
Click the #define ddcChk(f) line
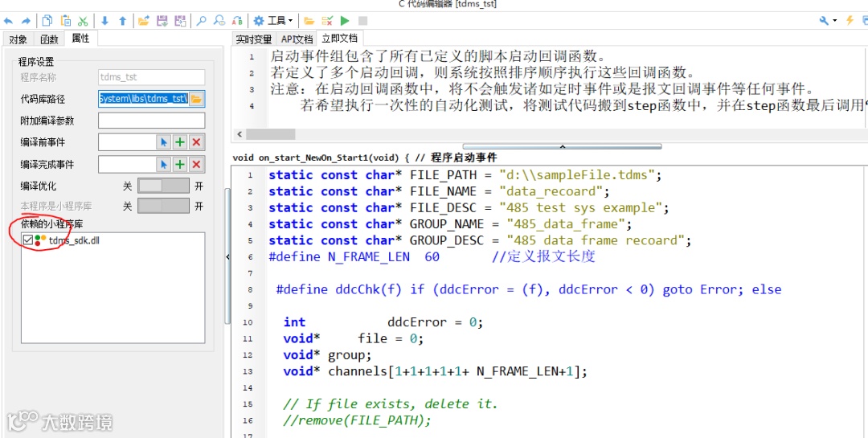tap(529, 289)
